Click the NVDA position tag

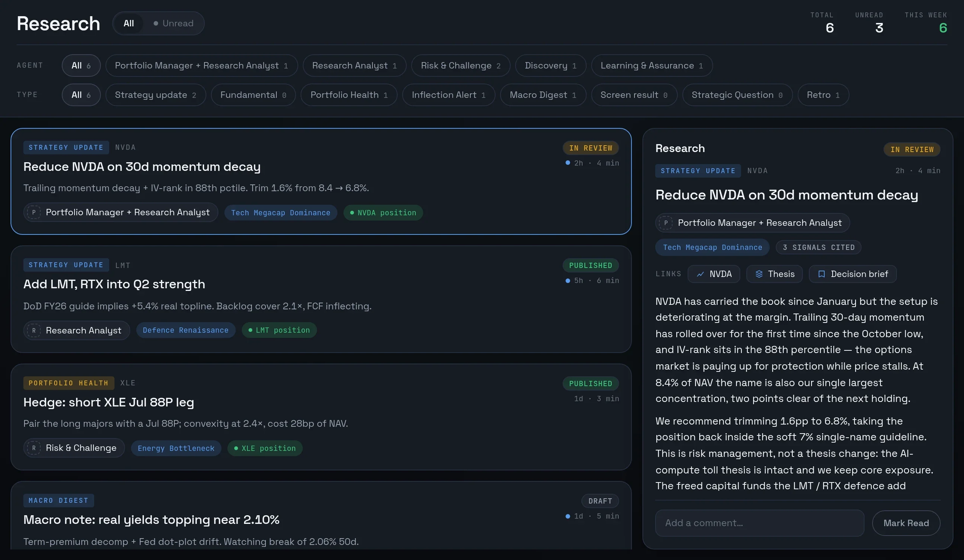click(x=383, y=213)
